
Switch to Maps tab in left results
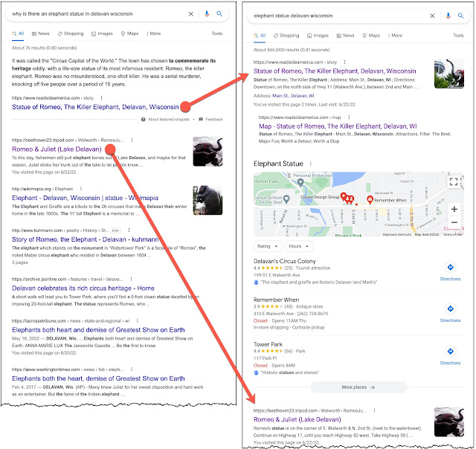tap(129, 33)
